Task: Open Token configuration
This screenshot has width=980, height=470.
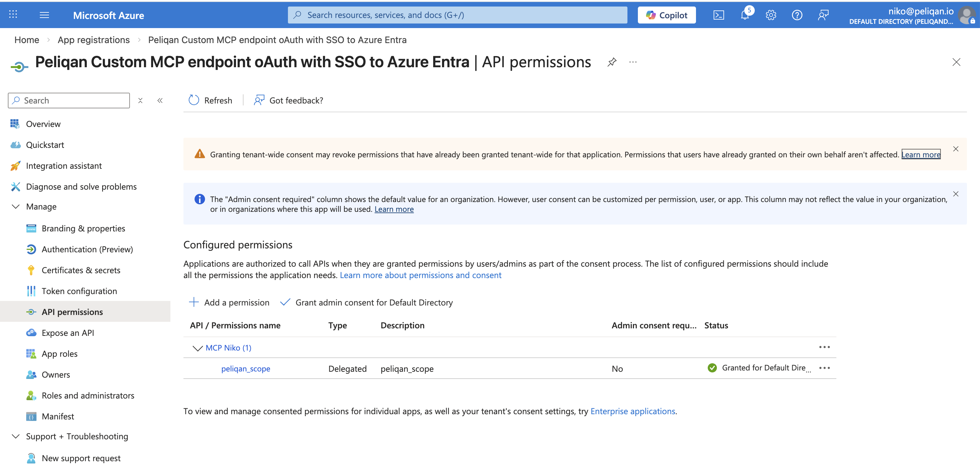Action: click(x=79, y=291)
